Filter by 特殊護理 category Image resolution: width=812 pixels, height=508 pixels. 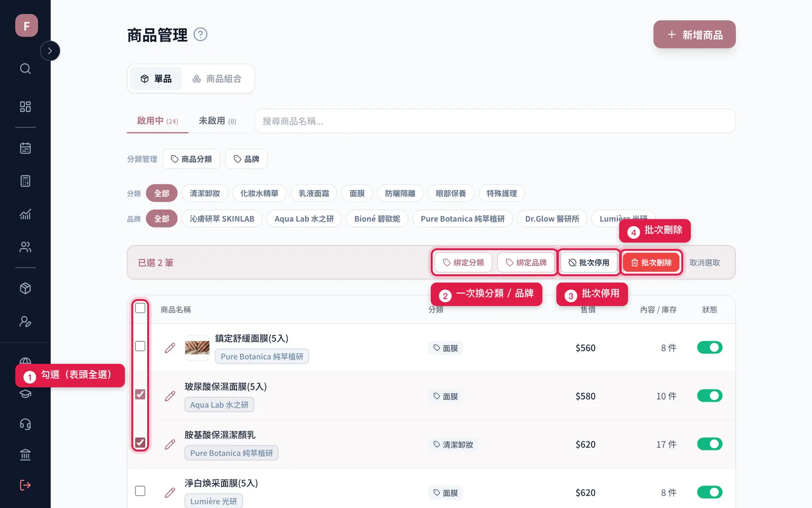click(x=502, y=194)
